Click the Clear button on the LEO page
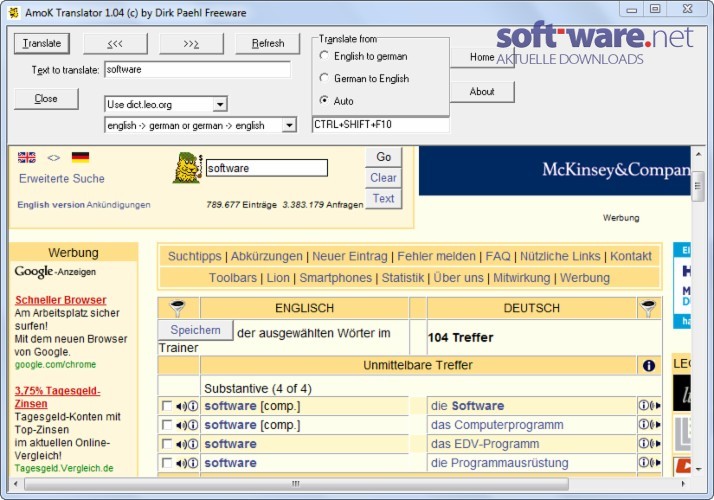Viewport: 714px width, 500px height. pos(383,178)
